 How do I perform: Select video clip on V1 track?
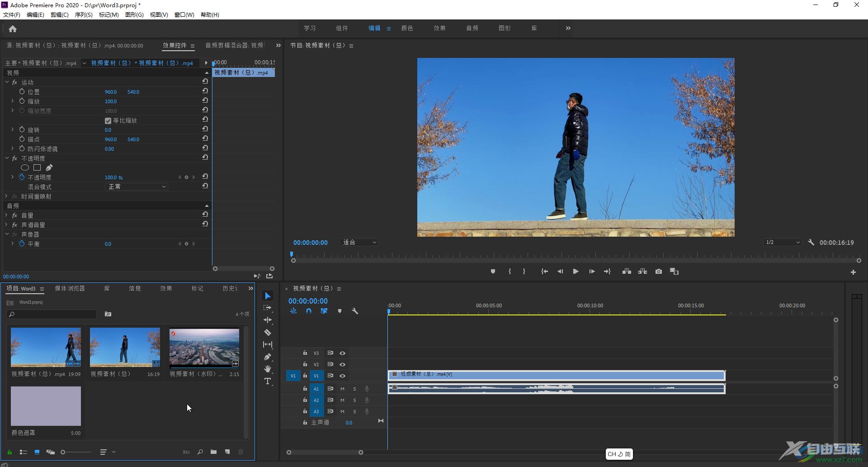pos(557,375)
